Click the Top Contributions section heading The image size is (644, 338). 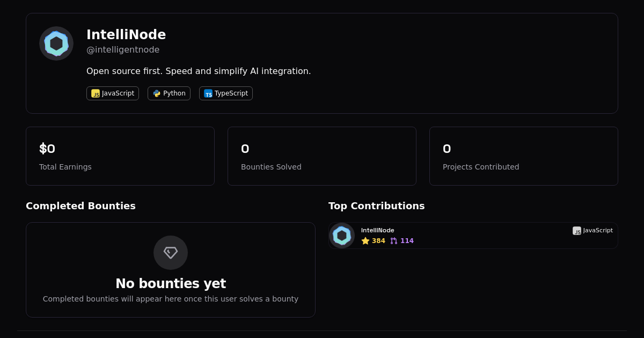pyautogui.click(x=376, y=206)
